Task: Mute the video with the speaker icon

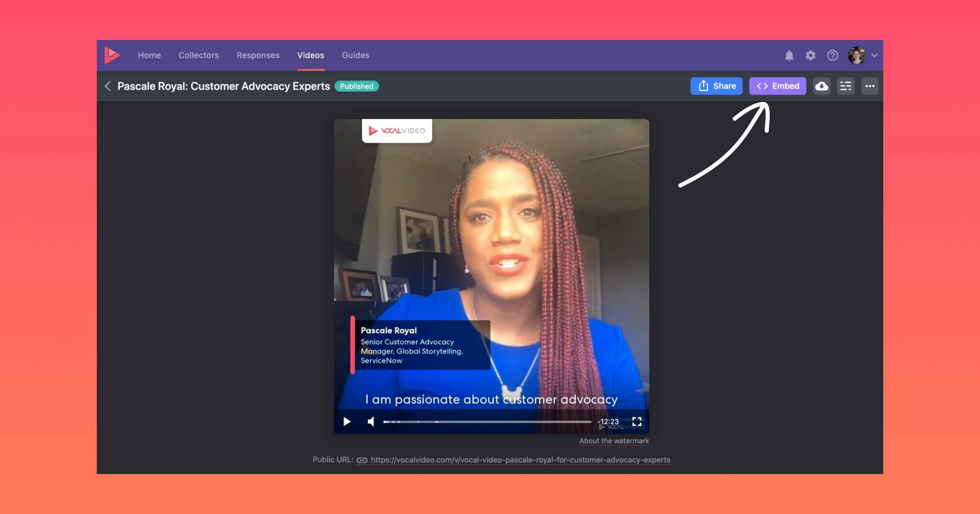Action: click(371, 421)
